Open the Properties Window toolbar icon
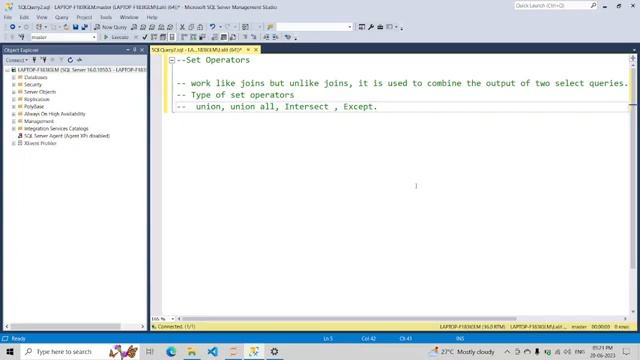Viewport: 640px width, 360px height. (x=362, y=27)
